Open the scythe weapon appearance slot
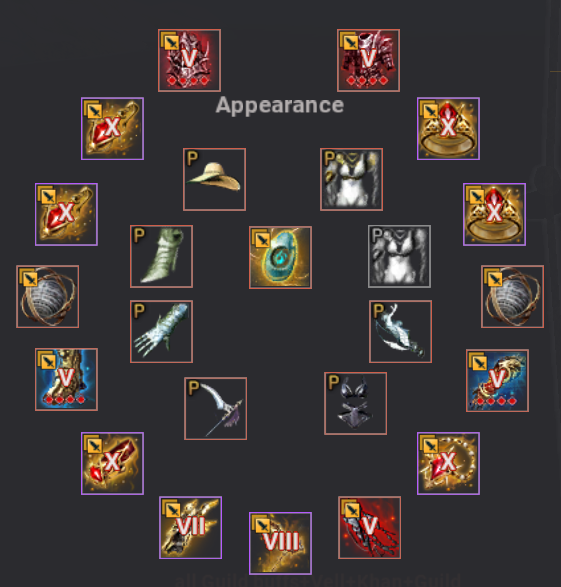 click(216, 408)
